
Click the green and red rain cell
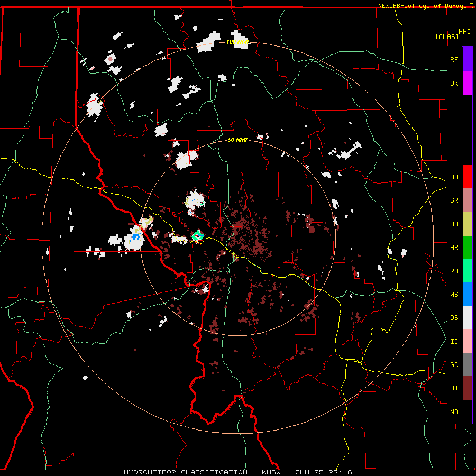point(198,236)
